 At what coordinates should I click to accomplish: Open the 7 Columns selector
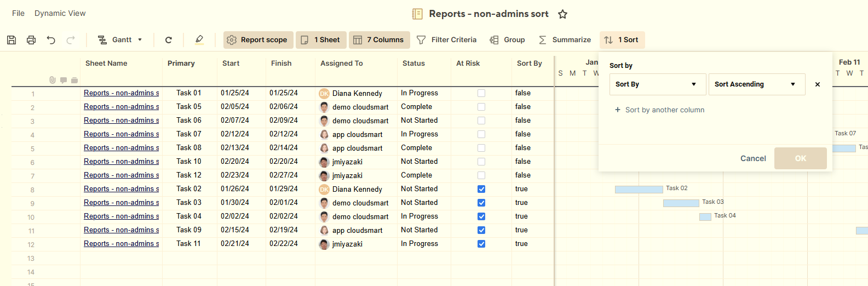point(379,40)
